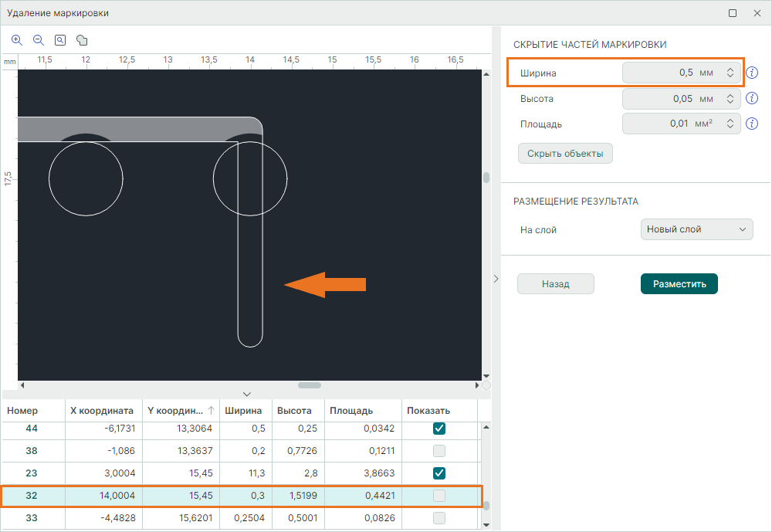Open the info tooltip for Ширина

(753, 73)
